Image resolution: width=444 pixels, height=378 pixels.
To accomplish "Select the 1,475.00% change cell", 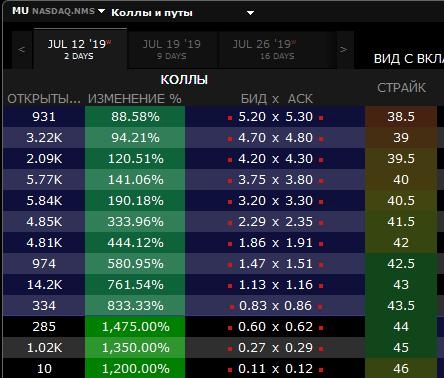I will point(135,327).
